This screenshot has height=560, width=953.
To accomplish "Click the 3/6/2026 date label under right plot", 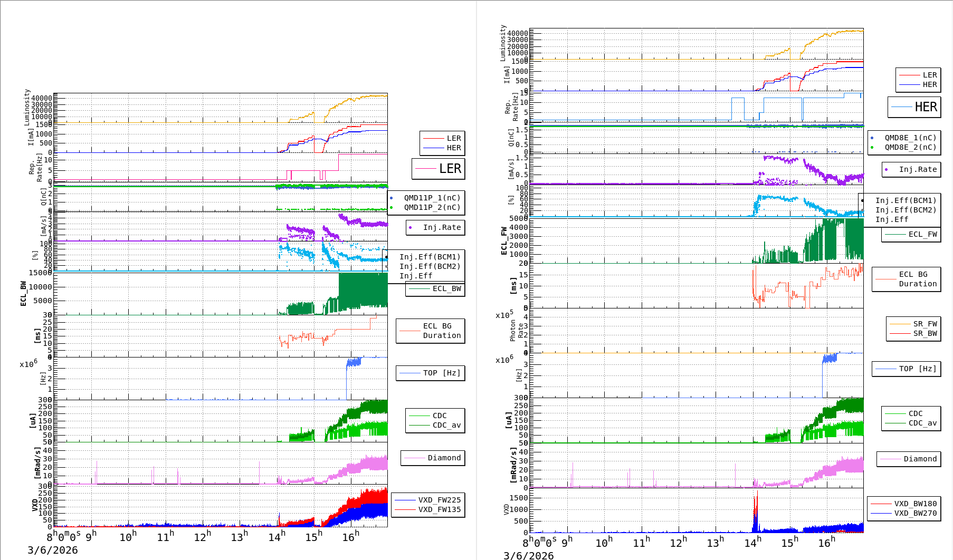I will pos(528,555).
